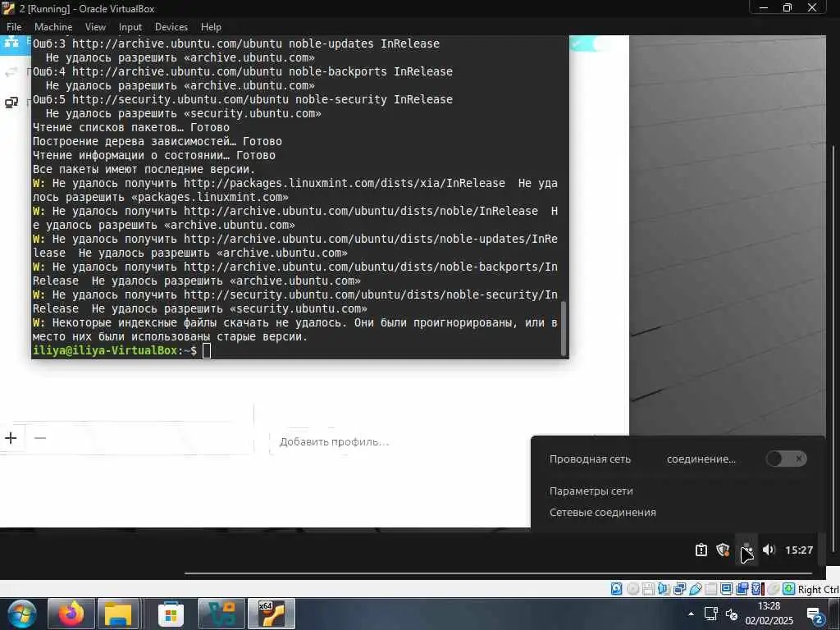Switch to the x64 VM taskbar icon
Viewport: 840px width, 630px height.
(x=272, y=614)
